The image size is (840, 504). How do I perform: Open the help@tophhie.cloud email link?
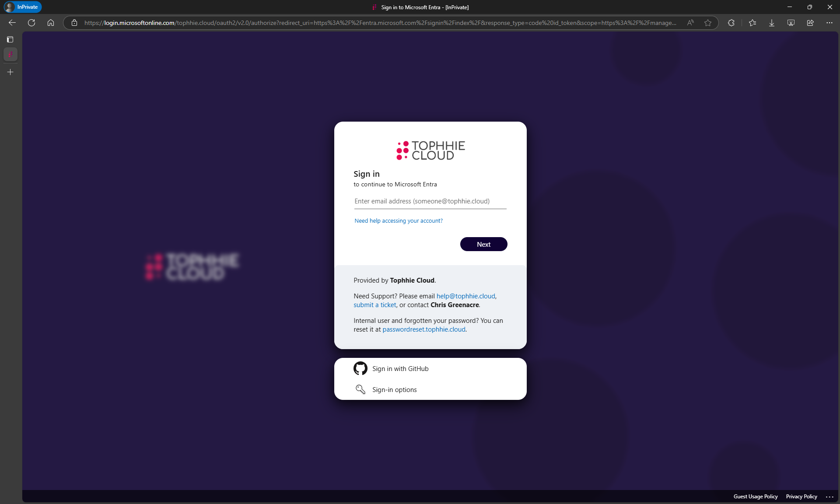pyautogui.click(x=466, y=296)
